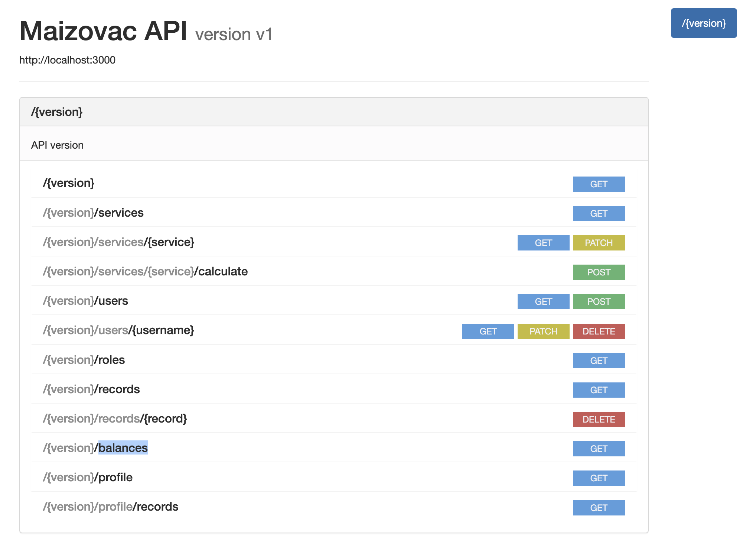Open GET method for /{version}/profile
Screen dimensions: 756x553
coord(598,478)
